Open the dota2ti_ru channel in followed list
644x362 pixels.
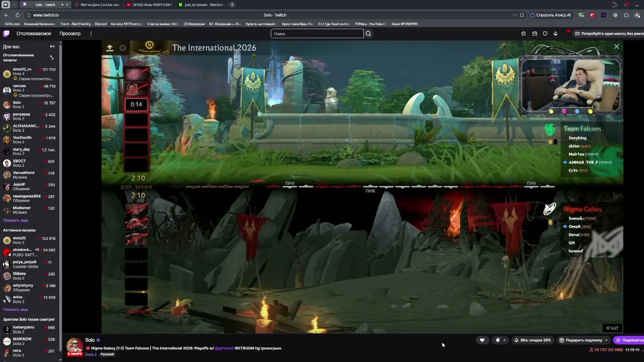pyautogui.click(x=31, y=74)
